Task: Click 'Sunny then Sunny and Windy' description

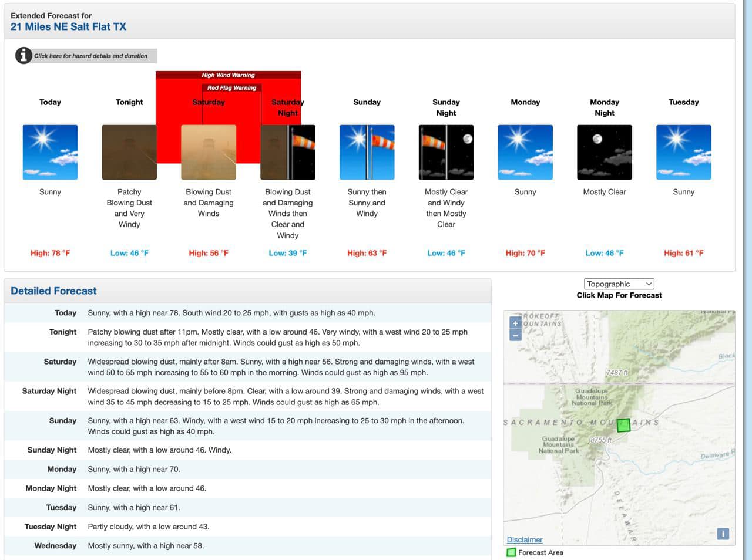Action: 367,203
